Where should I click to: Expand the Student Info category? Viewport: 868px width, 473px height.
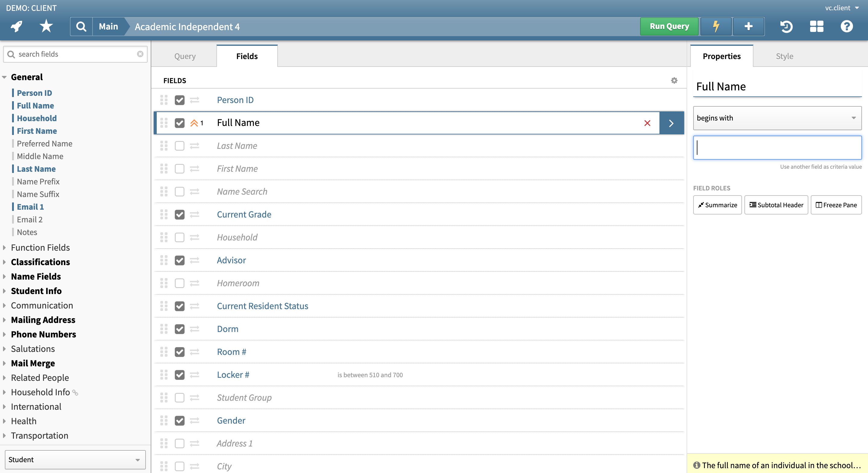pos(36,291)
